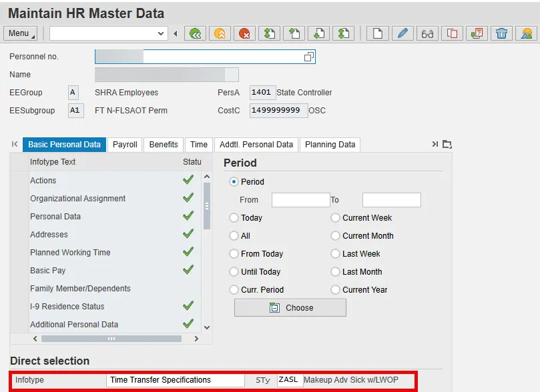
Task: Click the Delete trash can icon
Action: tap(502, 34)
